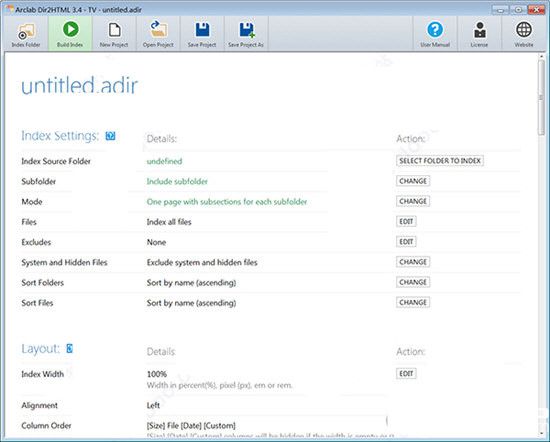Change Sort Folders setting
550x442 pixels.
(x=413, y=282)
